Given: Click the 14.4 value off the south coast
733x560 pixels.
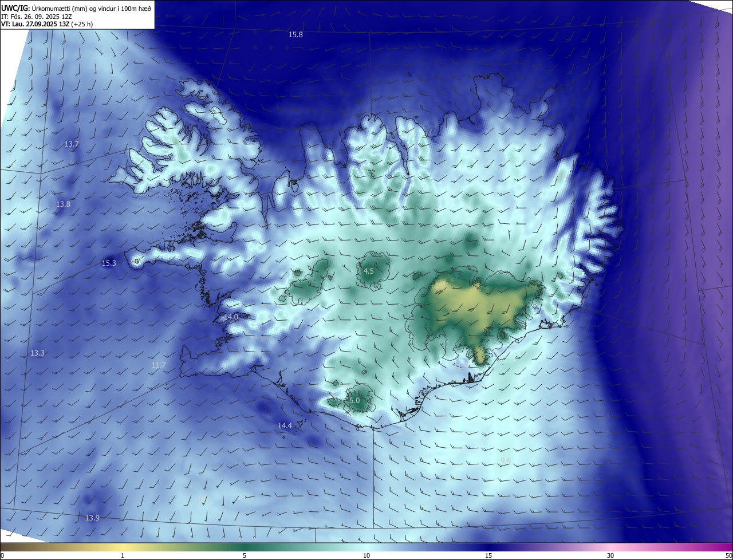Looking at the screenshot, I should tap(285, 426).
